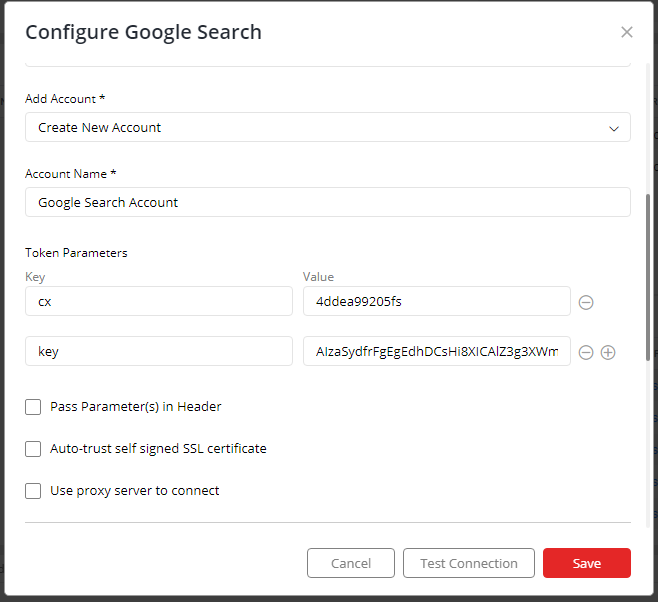
Task: Check Auto-trust self signed SSL certificate
Action: pyautogui.click(x=33, y=449)
